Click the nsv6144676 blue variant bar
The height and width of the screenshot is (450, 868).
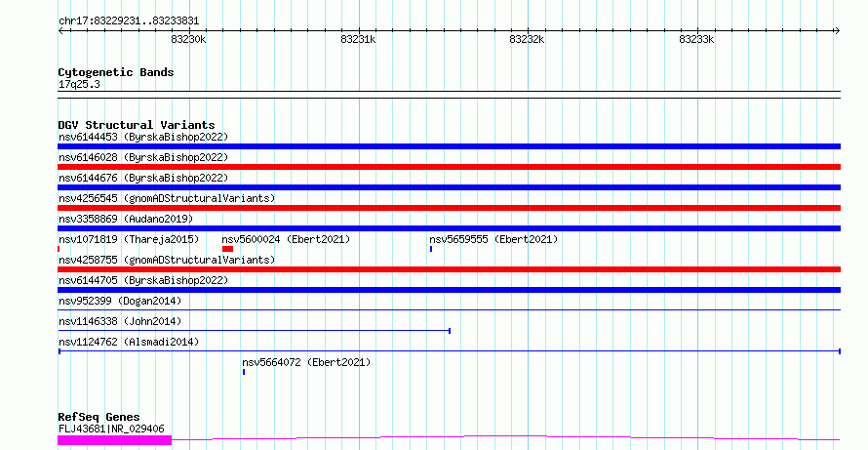(x=449, y=187)
